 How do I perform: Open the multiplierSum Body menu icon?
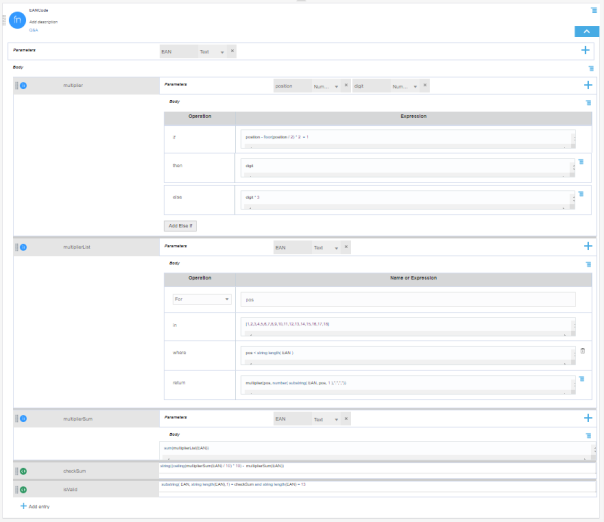tap(588, 436)
